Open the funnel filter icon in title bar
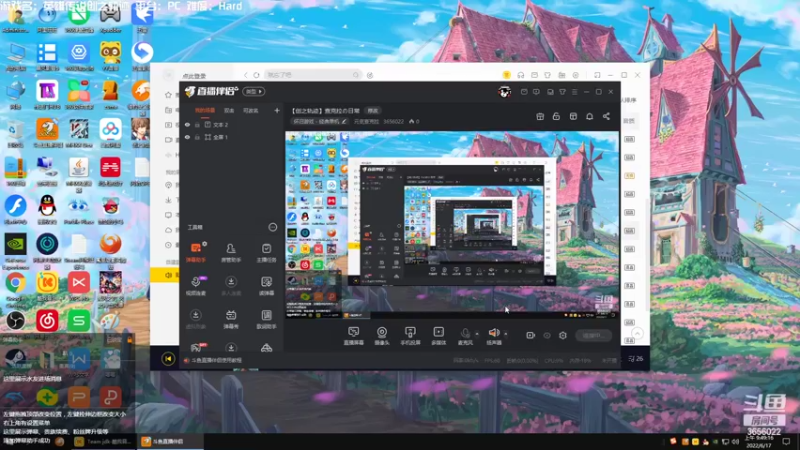 tap(562, 92)
